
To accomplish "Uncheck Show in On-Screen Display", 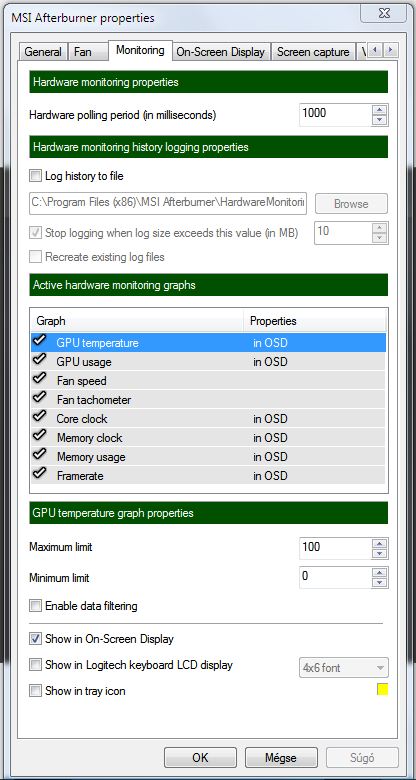I will [x=35, y=639].
